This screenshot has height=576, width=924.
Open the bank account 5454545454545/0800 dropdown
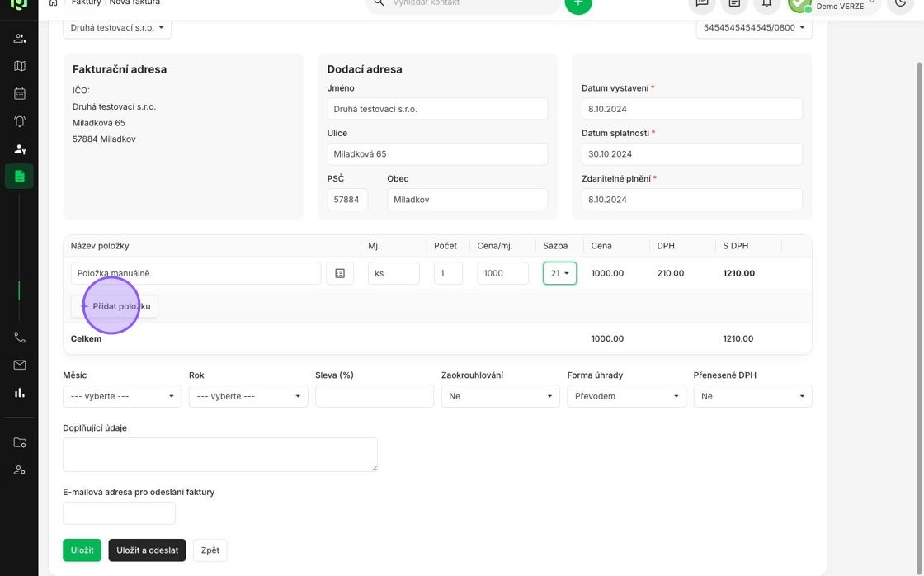(754, 28)
